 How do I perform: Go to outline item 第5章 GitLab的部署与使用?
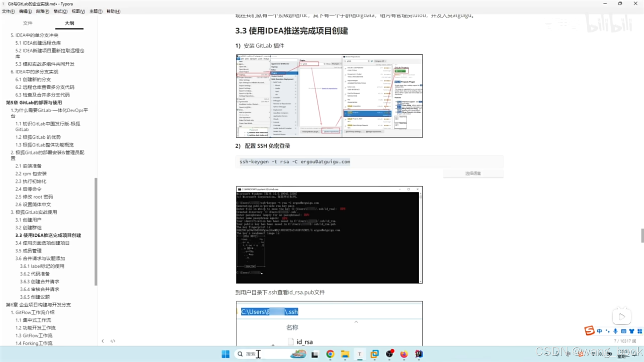[34, 103]
